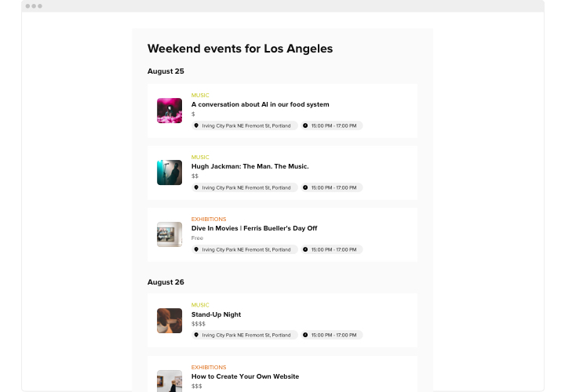Open 'A conversation about AI in our food system'
This screenshot has height=392, width=565.
[260, 104]
